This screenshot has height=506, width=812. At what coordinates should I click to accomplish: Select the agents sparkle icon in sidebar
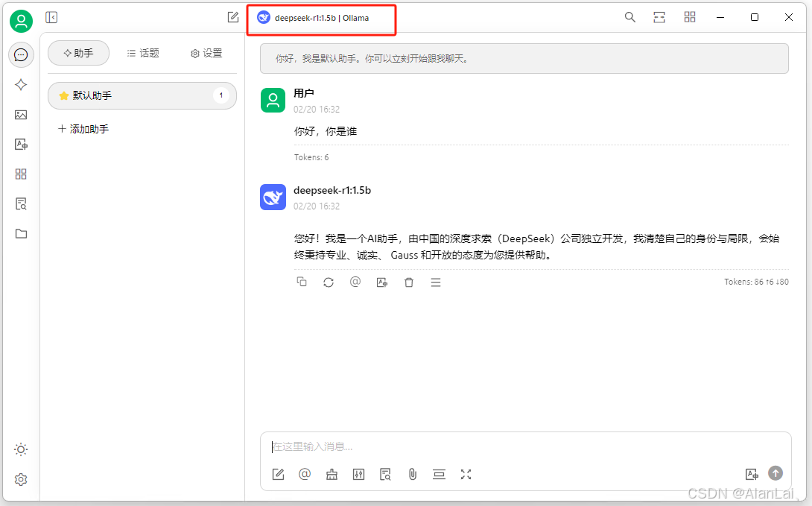[21, 85]
